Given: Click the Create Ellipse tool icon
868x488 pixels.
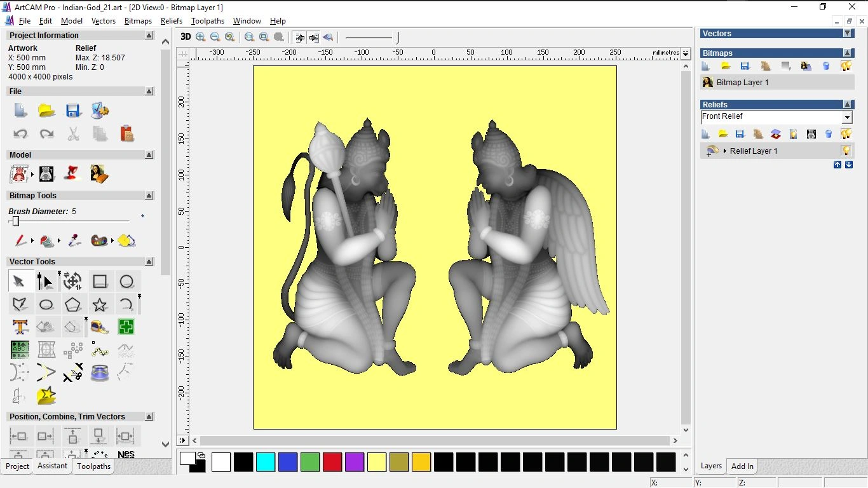Looking at the screenshot, I should click(46, 304).
